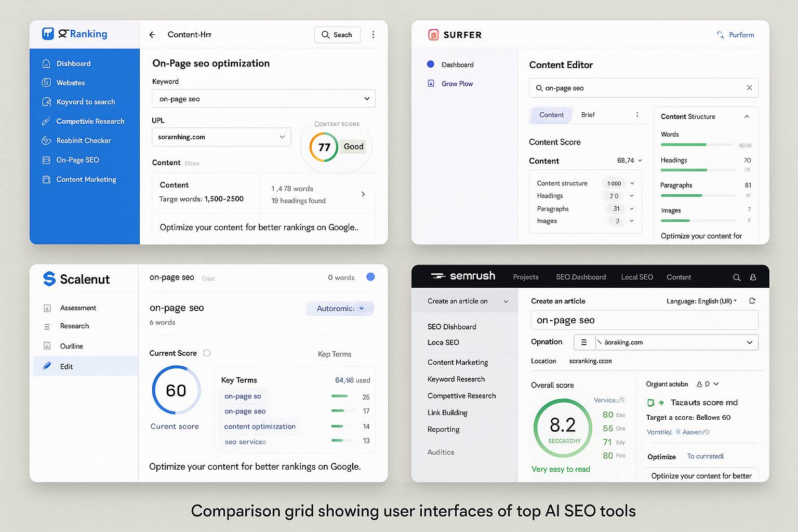Open the three-dot menu next to Brief tab
The width and height of the screenshot is (798, 532).
point(637,115)
